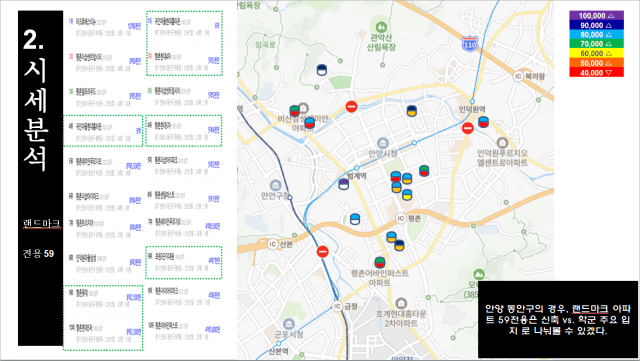Viewport: 640px width, 361px height.
Task: Click the no-entry sign near 인덕원역
Action: coord(468,128)
